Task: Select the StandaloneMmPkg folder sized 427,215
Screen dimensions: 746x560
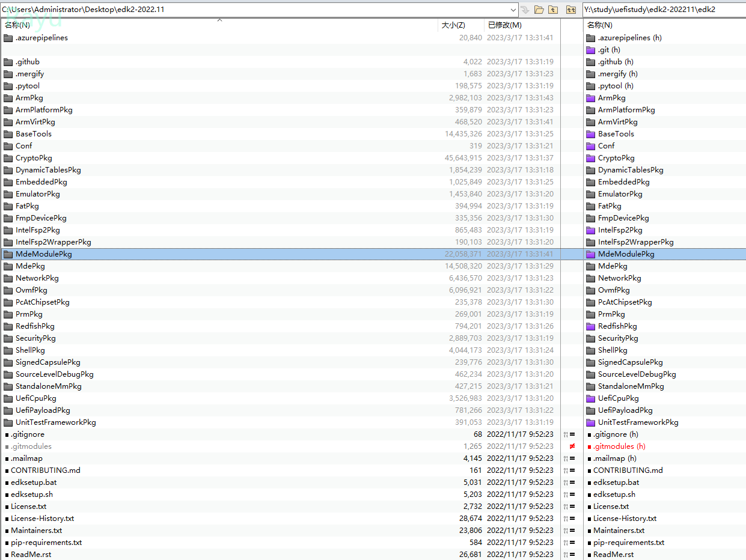Action: pos(49,386)
